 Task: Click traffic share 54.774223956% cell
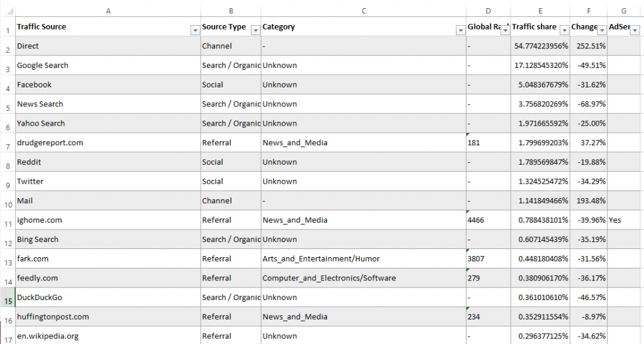(x=540, y=46)
